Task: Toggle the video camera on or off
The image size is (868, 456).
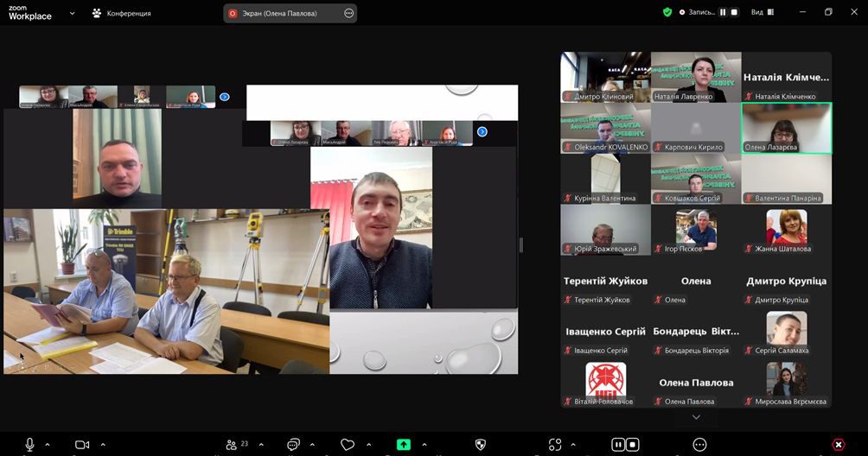Action: point(82,445)
